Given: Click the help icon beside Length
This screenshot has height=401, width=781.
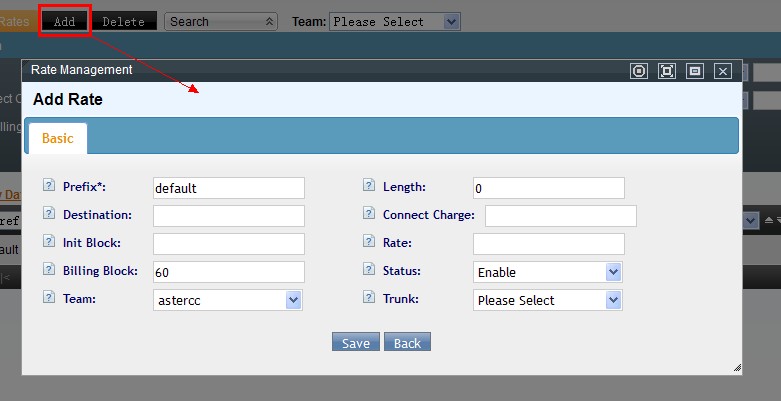Looking at the screenshot, I should click(x=368, y=186).
